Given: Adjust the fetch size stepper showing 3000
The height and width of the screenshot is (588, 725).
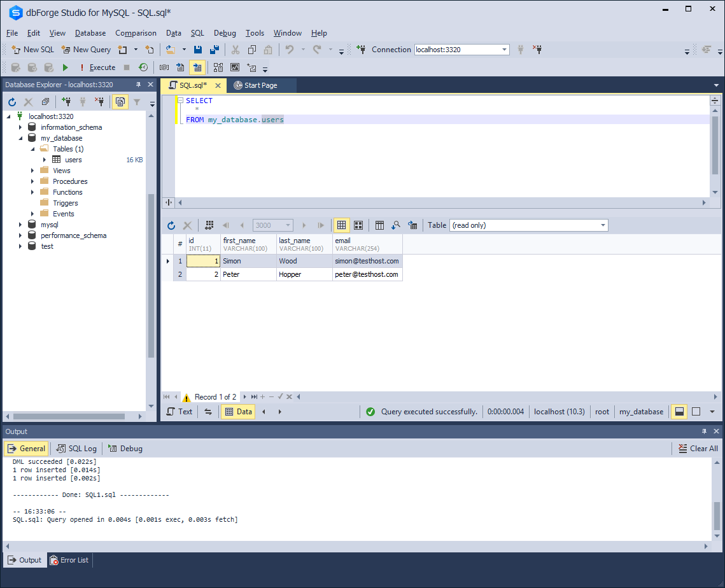Looking at the screenshot, I should [286, 225].
